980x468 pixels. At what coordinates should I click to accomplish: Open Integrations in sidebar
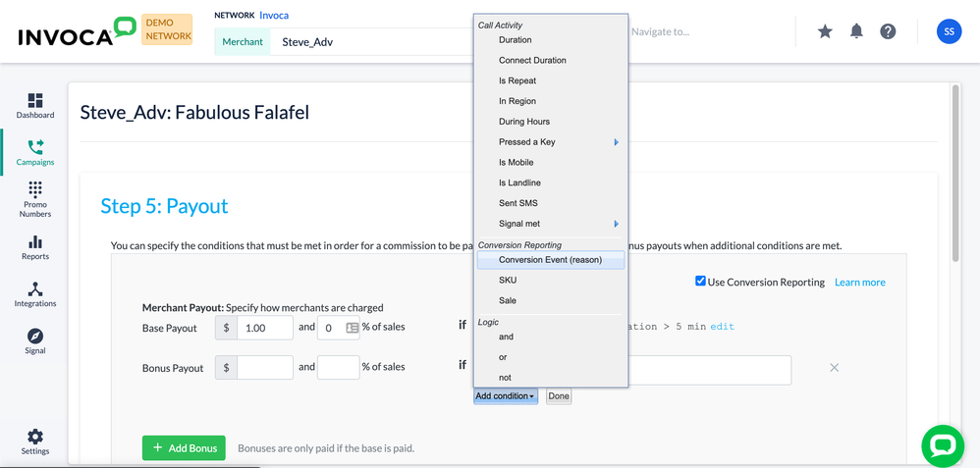pos(35,294)
